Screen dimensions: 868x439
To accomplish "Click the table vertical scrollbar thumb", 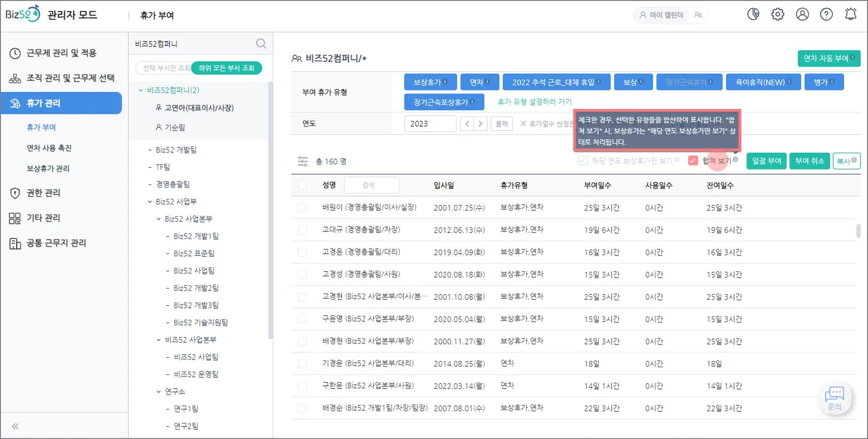I will click(858, 231).
